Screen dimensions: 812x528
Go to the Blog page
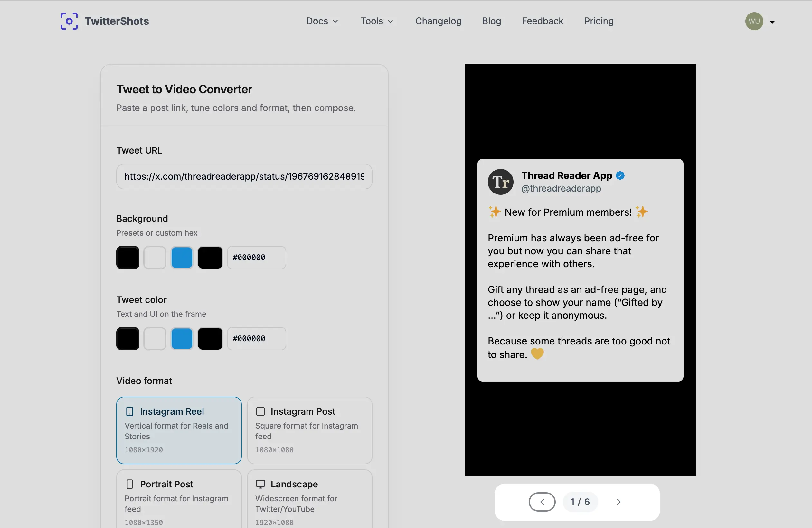coord(491,21)
